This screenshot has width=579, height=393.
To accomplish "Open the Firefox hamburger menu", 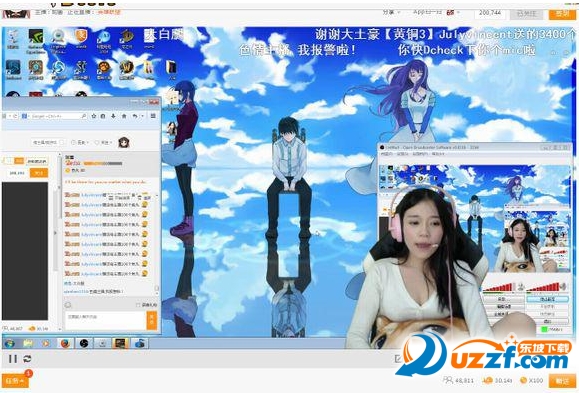I will point(153,116).
